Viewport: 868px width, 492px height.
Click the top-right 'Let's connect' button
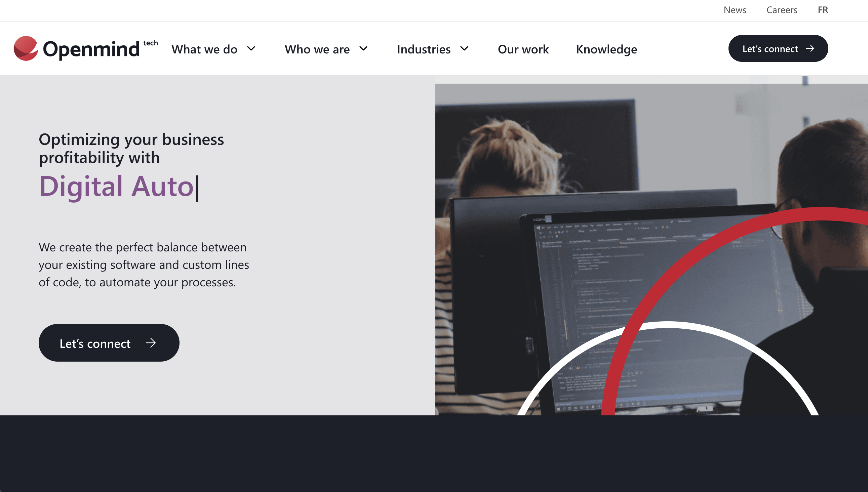(x=778, y=48)
